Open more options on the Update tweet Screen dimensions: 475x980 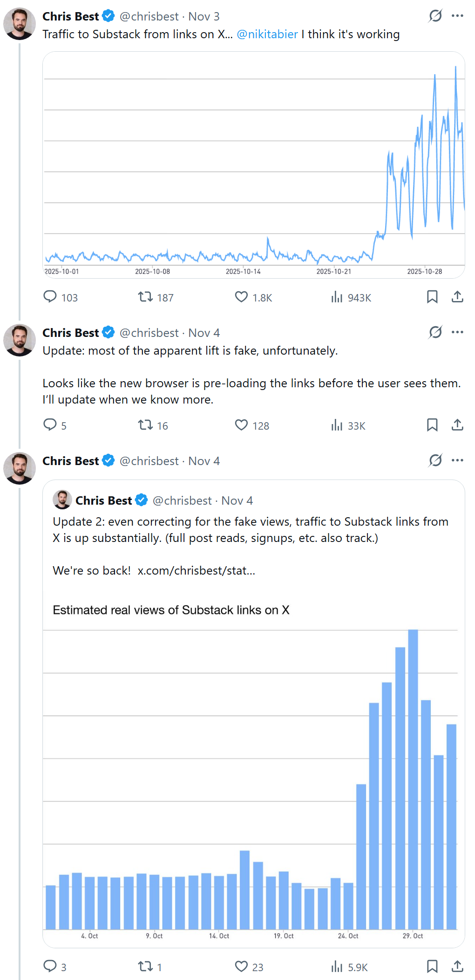[x=457, y=332]
